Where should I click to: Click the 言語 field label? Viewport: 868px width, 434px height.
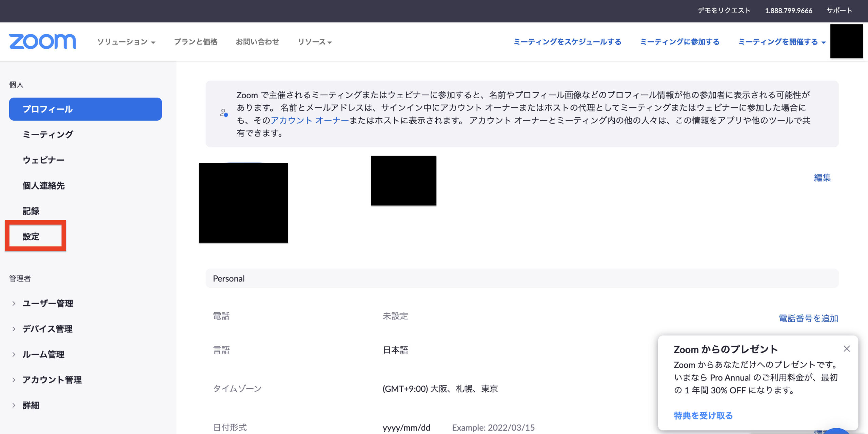[221, 350]
